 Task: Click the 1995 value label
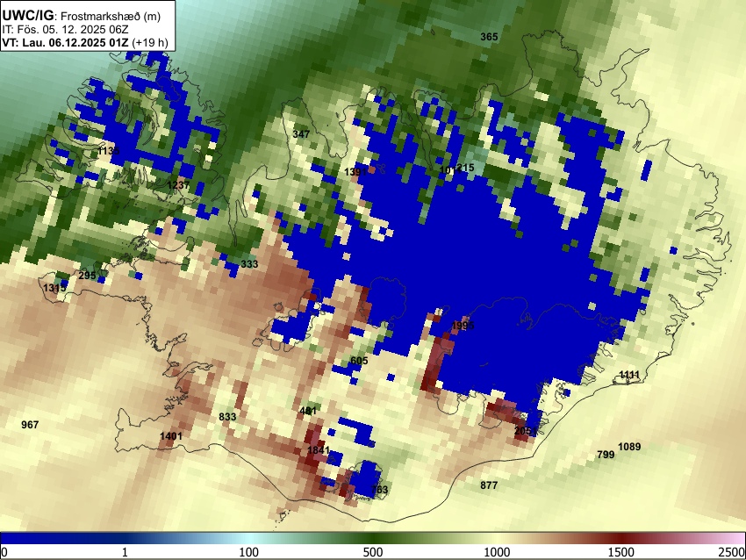pos(463,326)
